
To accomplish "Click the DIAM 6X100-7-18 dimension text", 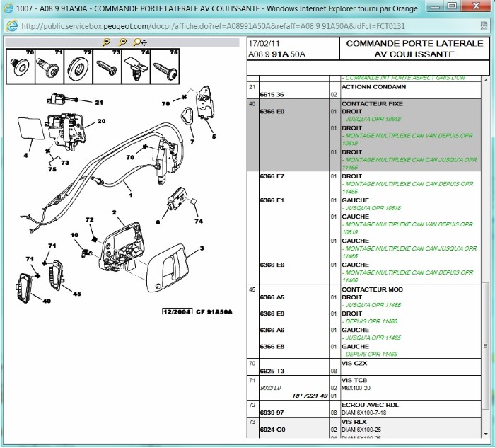I will [363, 413].
